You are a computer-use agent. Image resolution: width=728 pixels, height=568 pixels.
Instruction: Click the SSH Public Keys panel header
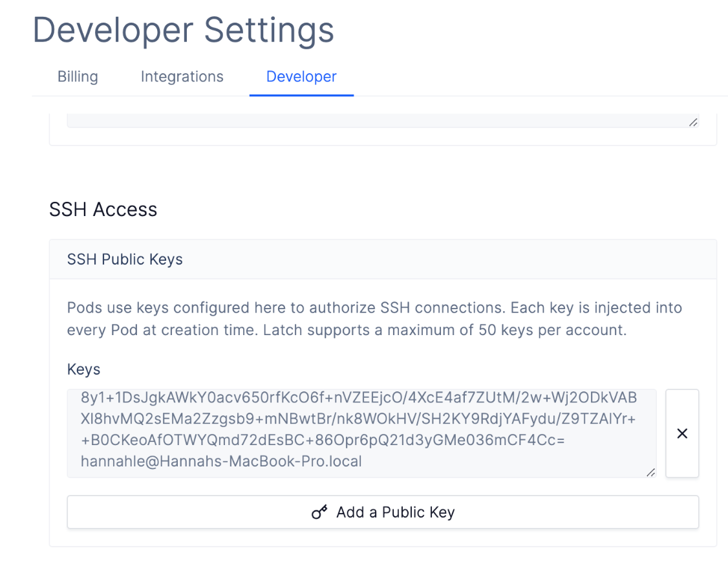(383, 259)
